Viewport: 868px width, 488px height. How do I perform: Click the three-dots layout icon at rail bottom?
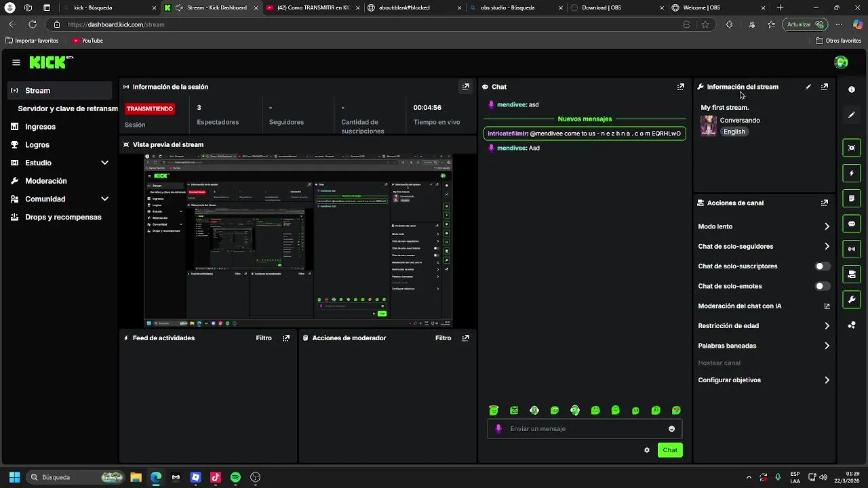pos(852,325)
